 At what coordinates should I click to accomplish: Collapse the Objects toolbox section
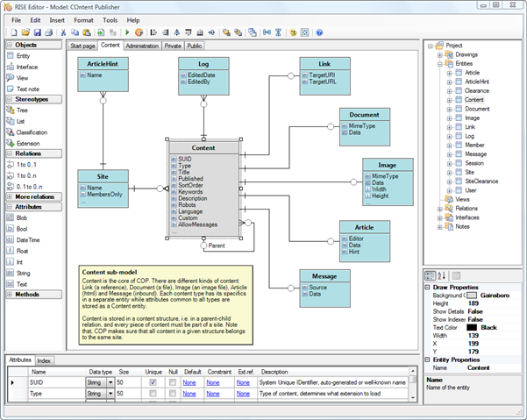tap(10, 45)
